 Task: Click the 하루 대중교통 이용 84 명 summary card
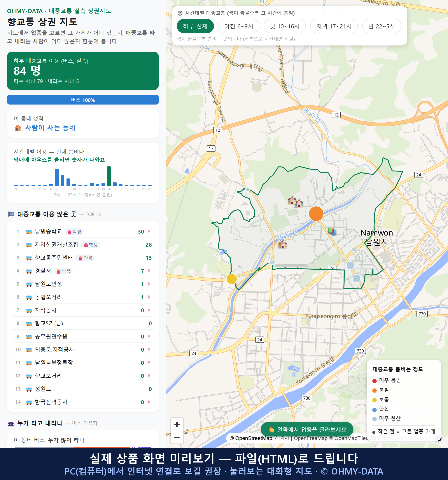click(x=83, y=71)
